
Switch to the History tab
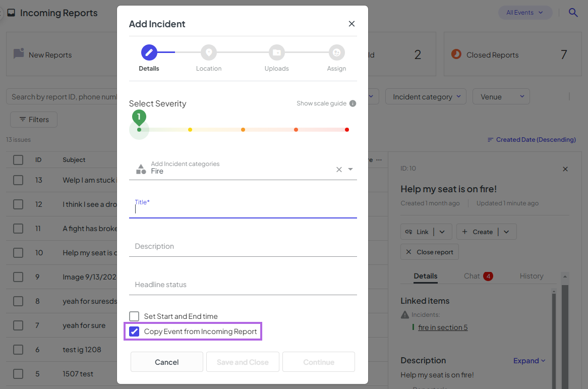(x=532, y=276)
